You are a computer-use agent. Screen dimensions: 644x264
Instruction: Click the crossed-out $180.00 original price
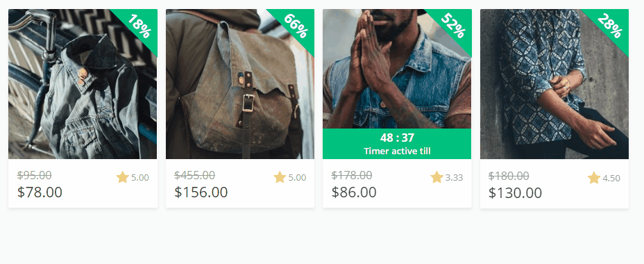[x=509, y=176]
